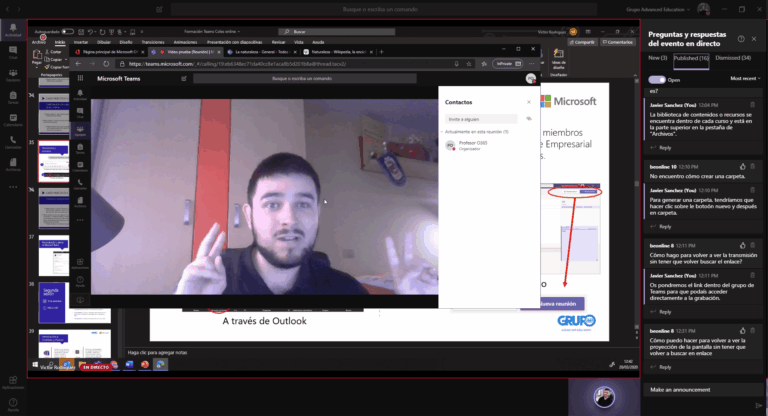The image size is (768, 416).
Task: Switch to the Published (16) tab
Action: tap(691, 58)
